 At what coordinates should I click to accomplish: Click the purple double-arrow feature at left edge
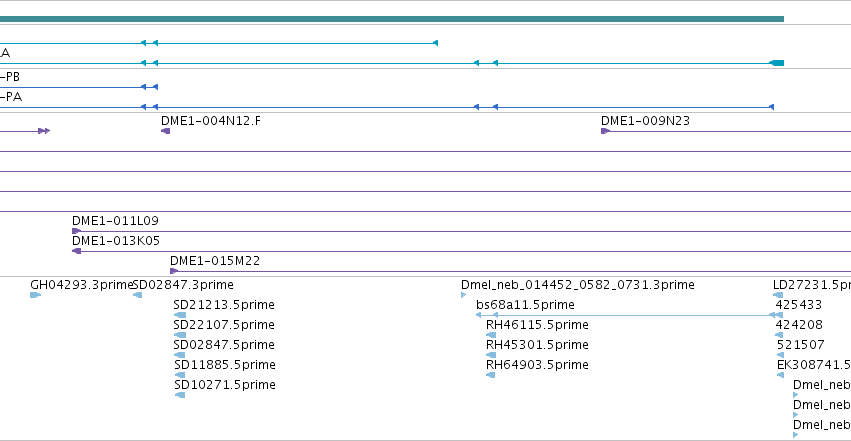coord(44,131)
